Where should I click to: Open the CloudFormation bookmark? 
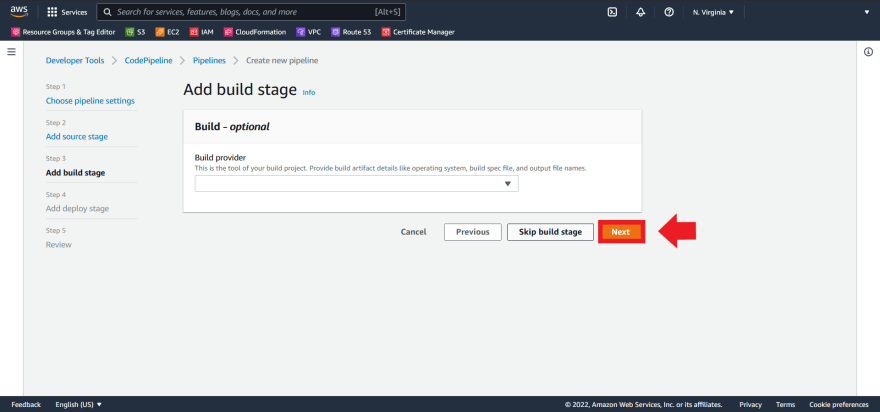point(255,32)
